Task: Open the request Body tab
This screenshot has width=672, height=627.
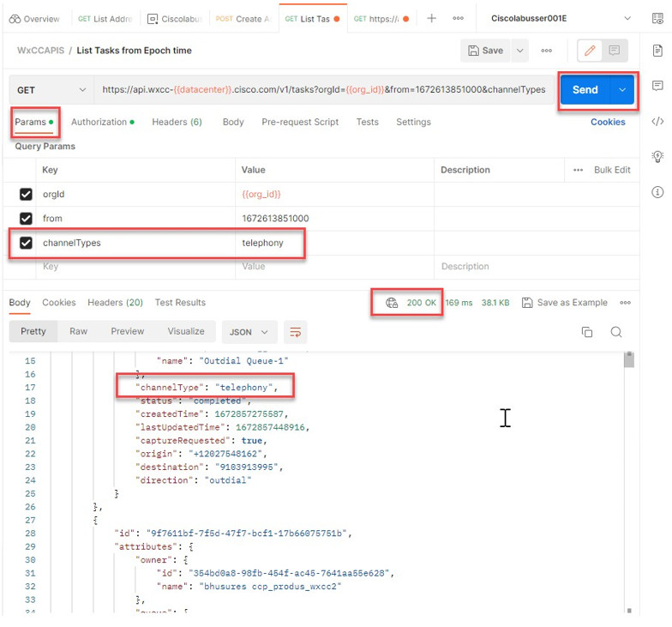Action: [233, 122]
